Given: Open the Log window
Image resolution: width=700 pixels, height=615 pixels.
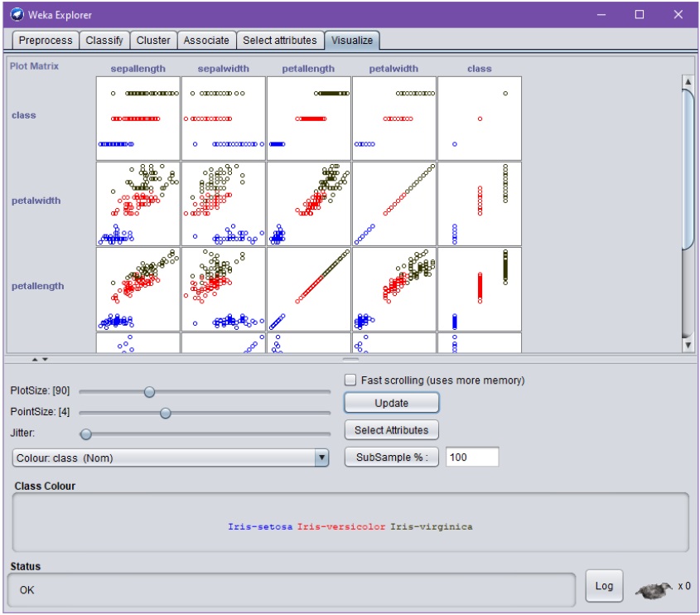Looking at the screenshot, I should [604, 585].
